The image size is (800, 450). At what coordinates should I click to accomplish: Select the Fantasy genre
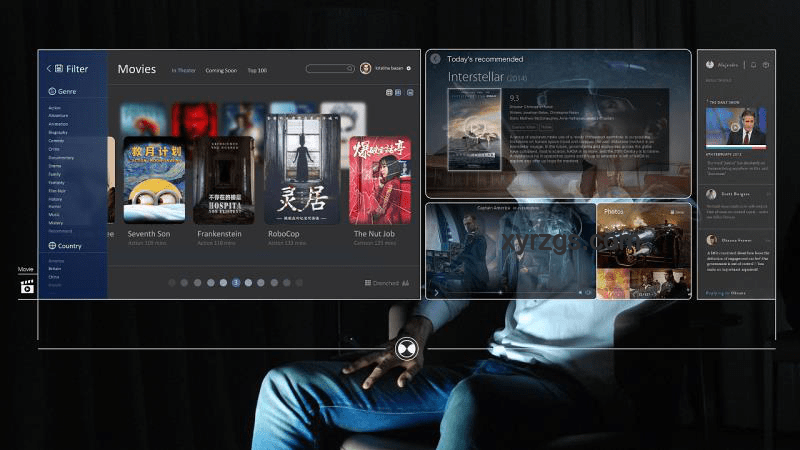point(57,183)
